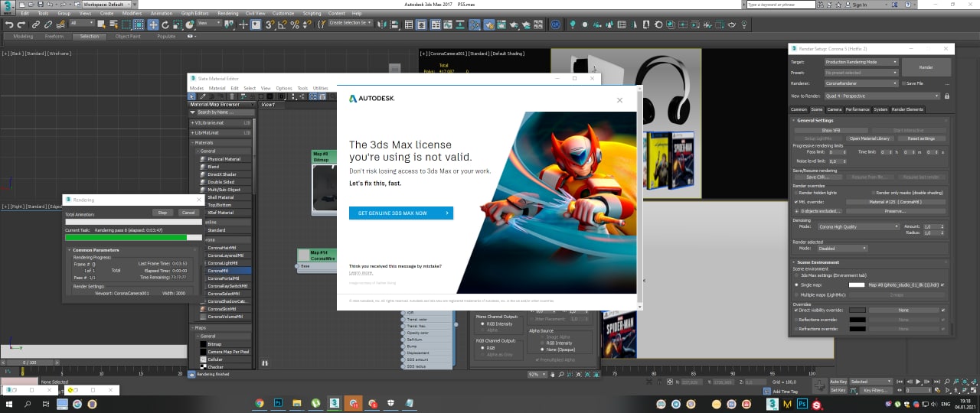This screenshot has width=980, height=413.
Task: Open View to Render dropdown
Action: pos(882,96)
